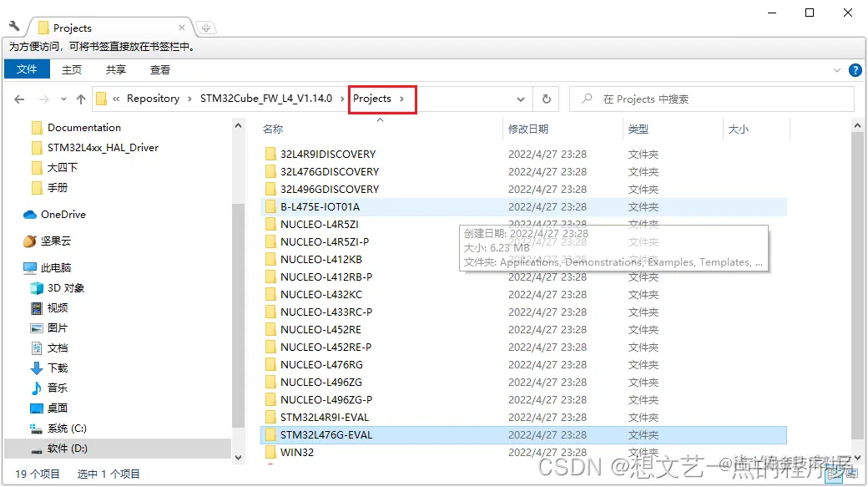Select folder 32L496GDISCOVERY icon

click(x=270, y=189)
